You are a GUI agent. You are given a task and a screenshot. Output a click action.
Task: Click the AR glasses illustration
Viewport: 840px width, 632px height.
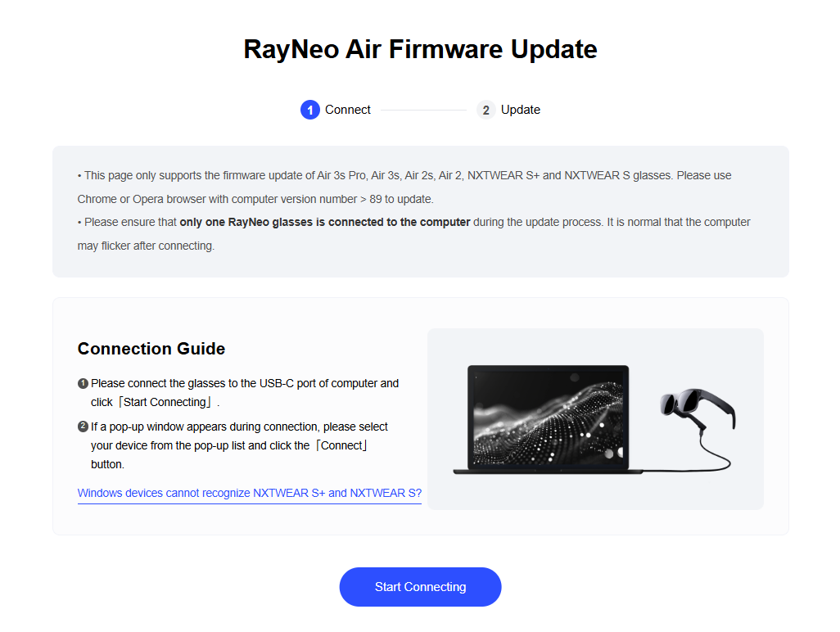click(697, 409)
